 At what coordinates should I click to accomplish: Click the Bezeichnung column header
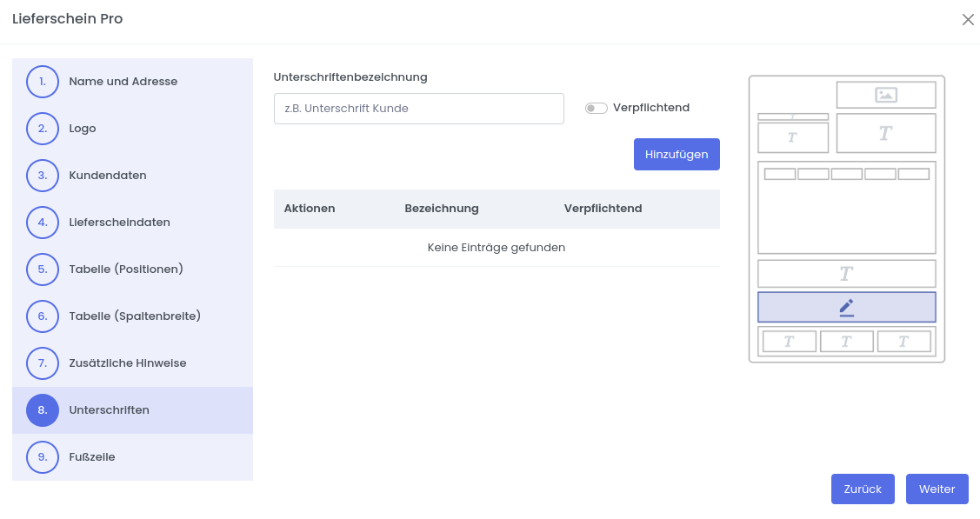point(441,209)
